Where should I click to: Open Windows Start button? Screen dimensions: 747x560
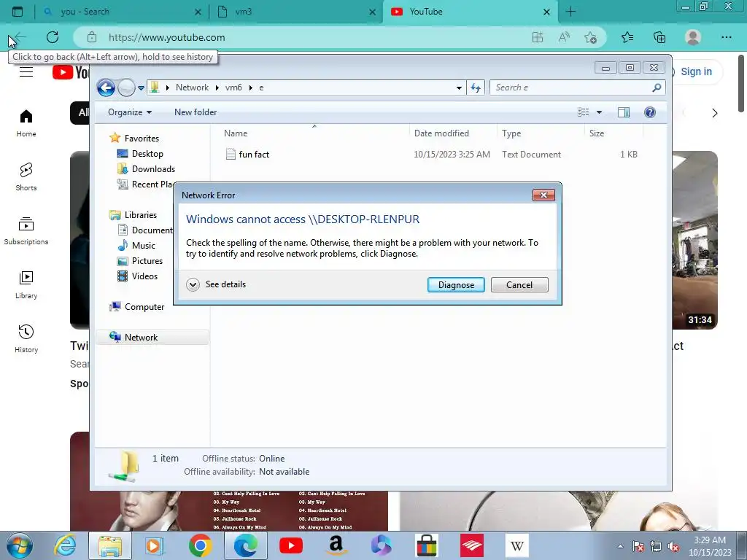[19, 545]
